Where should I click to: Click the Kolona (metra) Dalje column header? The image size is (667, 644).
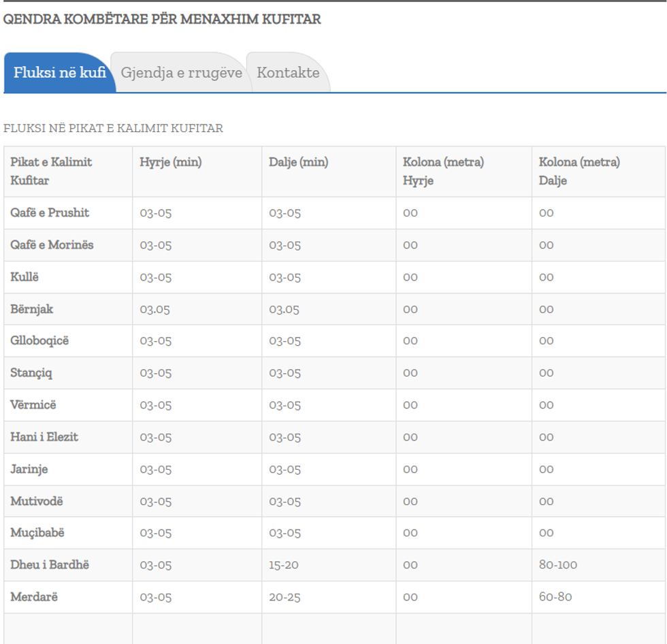[579, 172]
